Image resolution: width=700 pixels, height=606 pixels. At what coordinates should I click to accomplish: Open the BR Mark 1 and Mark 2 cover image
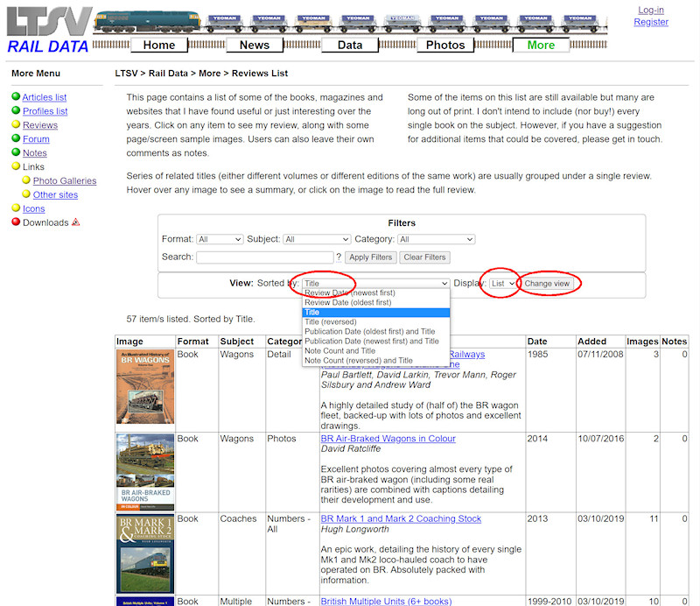coord(145,553)
